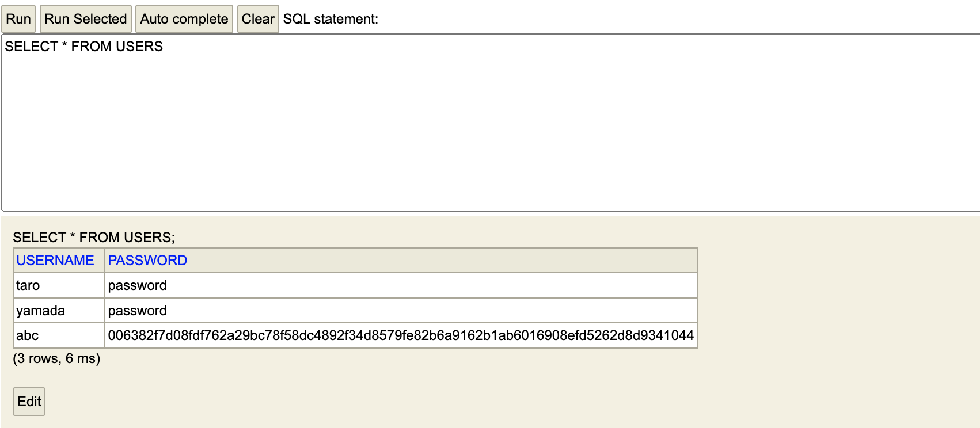
Task: Click the Edit button below results
Action: coord(29,401)
